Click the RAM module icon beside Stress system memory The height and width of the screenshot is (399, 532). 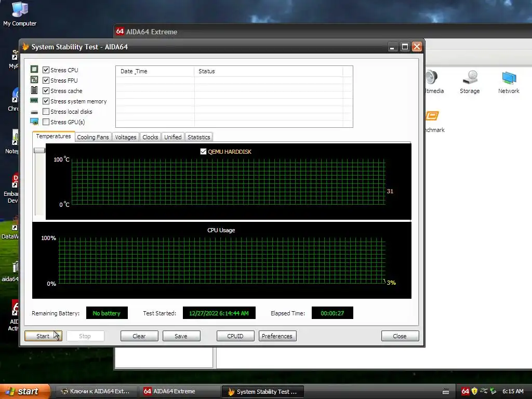(34, 101)
